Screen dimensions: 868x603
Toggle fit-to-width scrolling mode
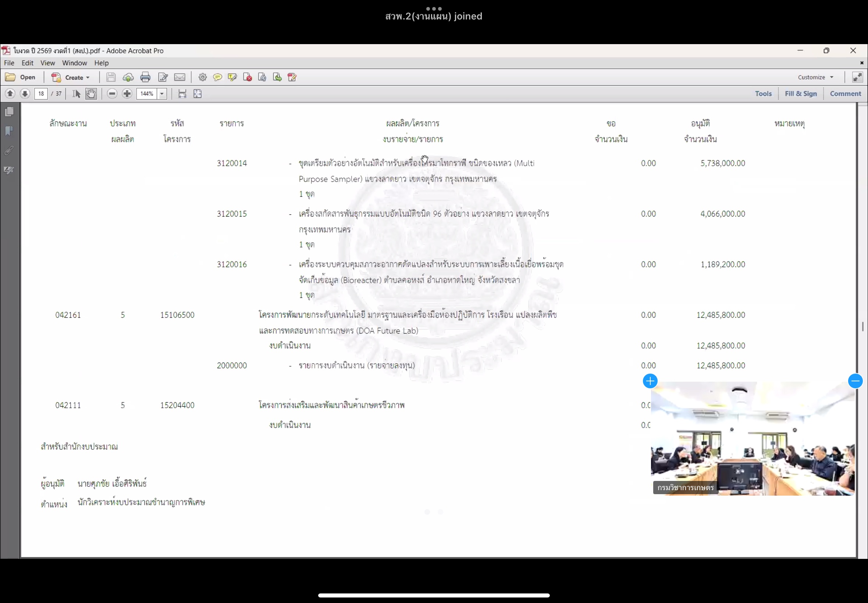[182, 94]
